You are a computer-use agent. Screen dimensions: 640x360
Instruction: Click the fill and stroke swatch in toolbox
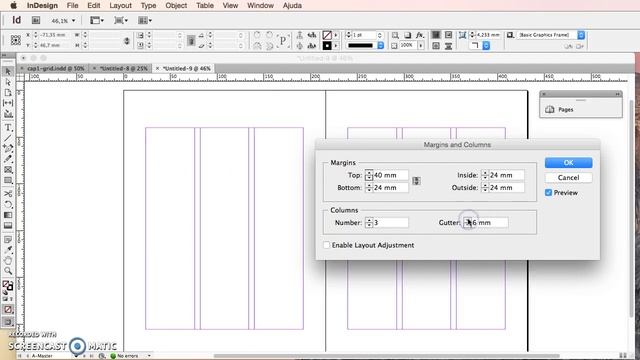pos(8,285)
